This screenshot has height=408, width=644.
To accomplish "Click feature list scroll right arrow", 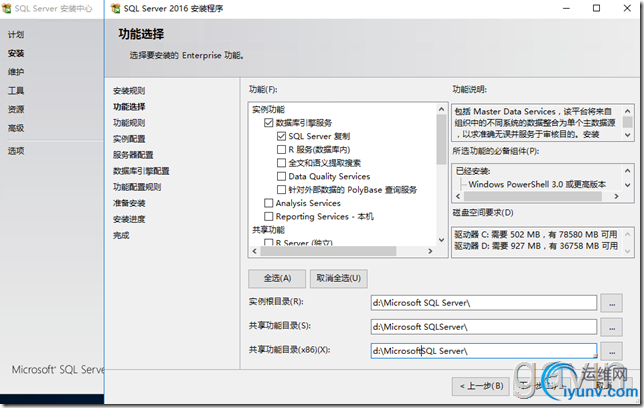I will coord(430,251).
